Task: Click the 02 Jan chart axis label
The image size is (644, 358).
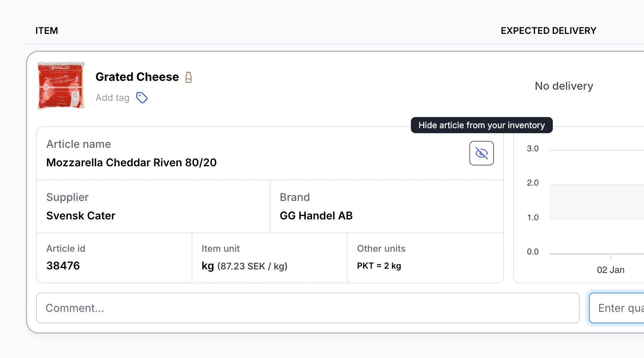Action: tap(611, 270)
